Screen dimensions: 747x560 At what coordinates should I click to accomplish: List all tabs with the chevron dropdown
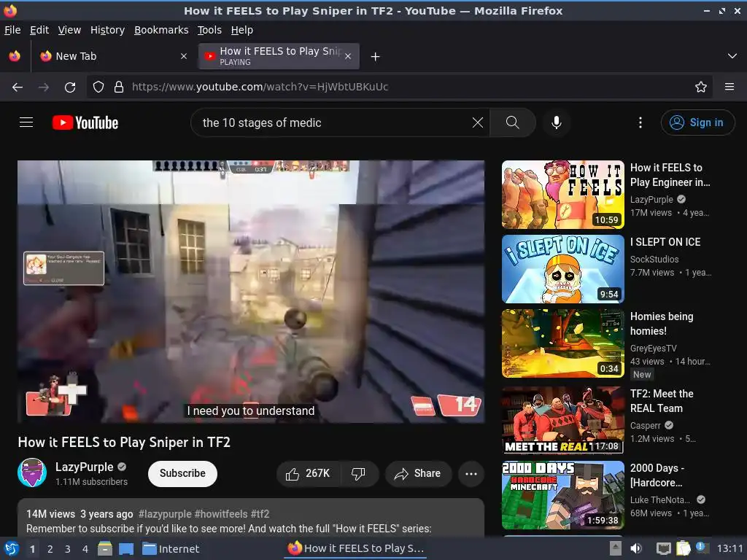click(732, 56)
